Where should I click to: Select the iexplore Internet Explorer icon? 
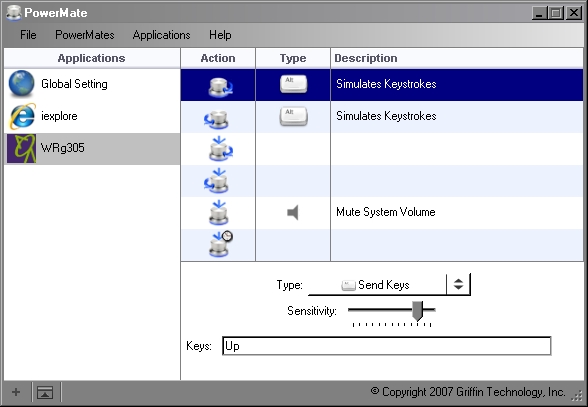click(x=22, y=116)
